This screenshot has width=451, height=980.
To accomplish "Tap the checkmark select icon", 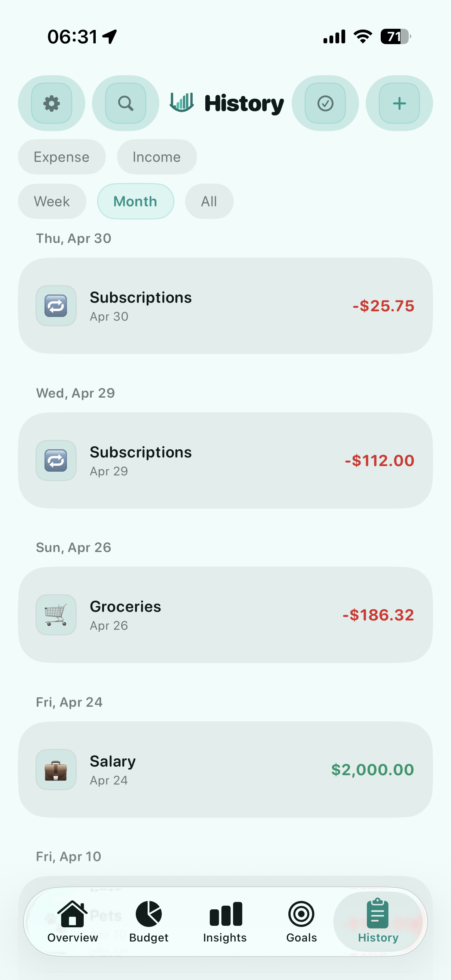I will [x=325, y=104].
